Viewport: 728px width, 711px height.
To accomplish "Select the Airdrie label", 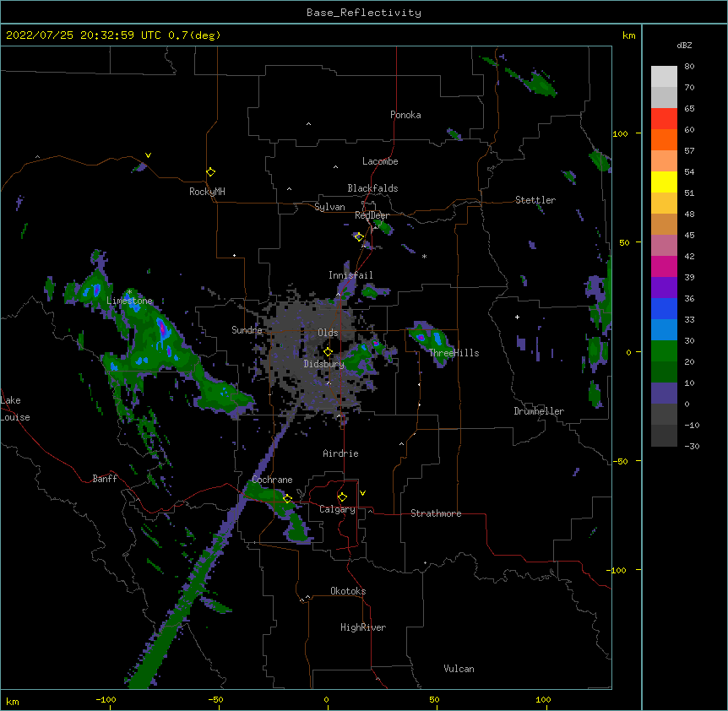I will tap(340, 453).
